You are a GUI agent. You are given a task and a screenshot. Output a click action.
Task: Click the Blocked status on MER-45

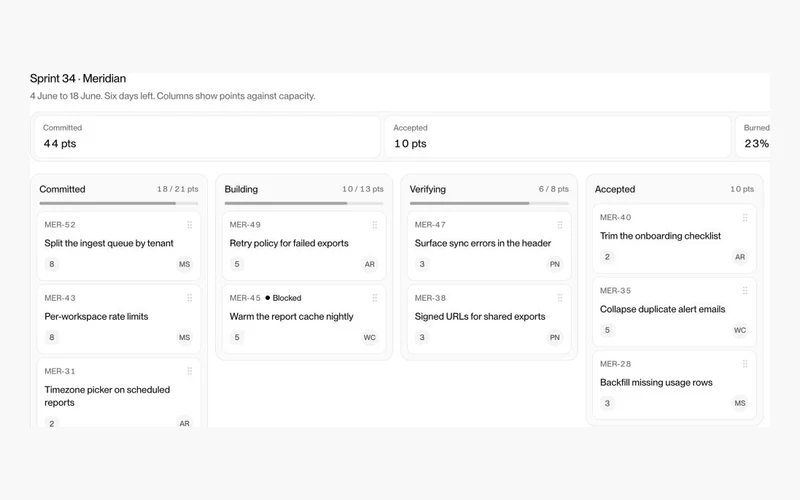283,298
